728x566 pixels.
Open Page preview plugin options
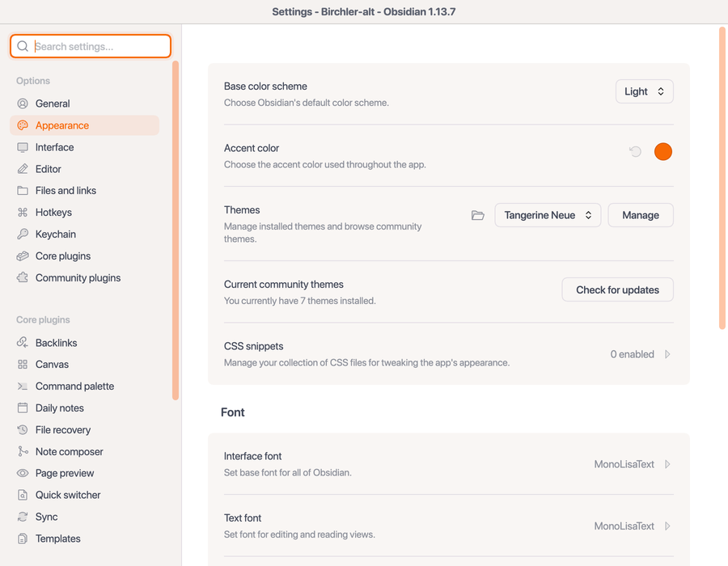tap(84, 473)
